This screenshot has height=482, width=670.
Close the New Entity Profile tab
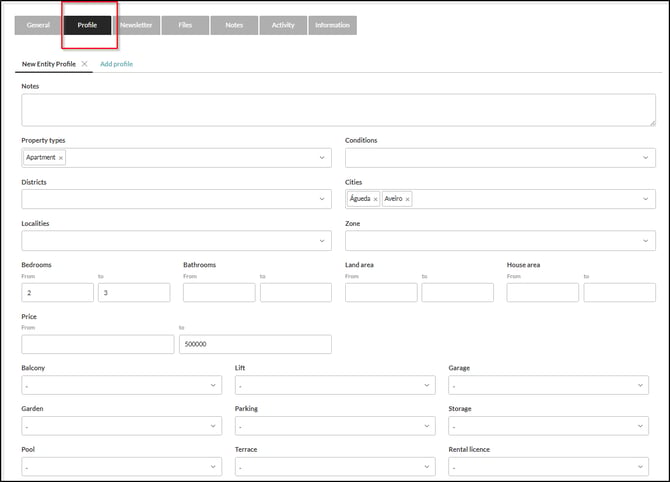pyautogui.click(x=85, y=64)
